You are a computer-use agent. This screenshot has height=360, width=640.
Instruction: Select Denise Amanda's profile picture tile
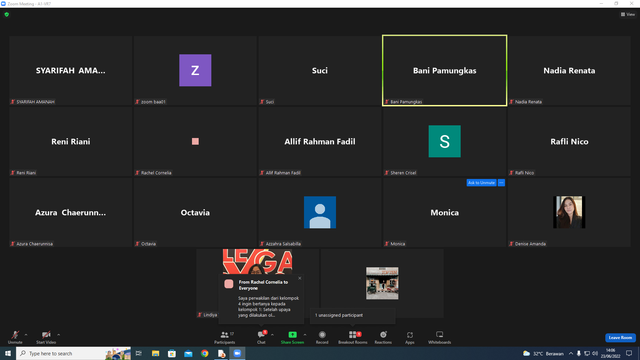569,212
